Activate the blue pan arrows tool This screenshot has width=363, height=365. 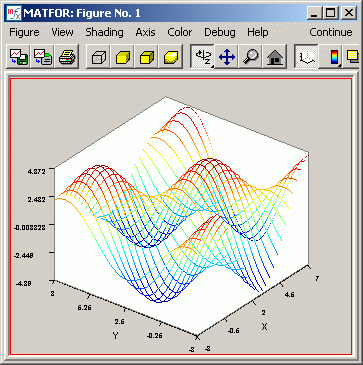226,56
